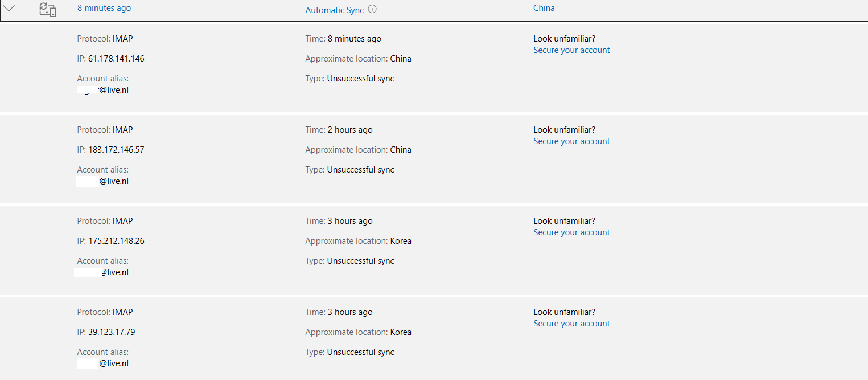Click the sync devices icon
868x380 pixels.
pos(48,9)
